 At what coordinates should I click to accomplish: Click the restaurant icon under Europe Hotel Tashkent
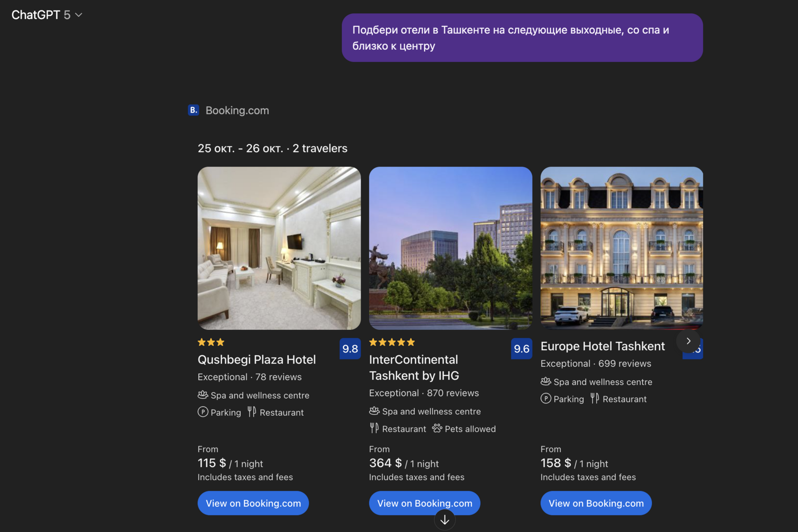point(595,399)
